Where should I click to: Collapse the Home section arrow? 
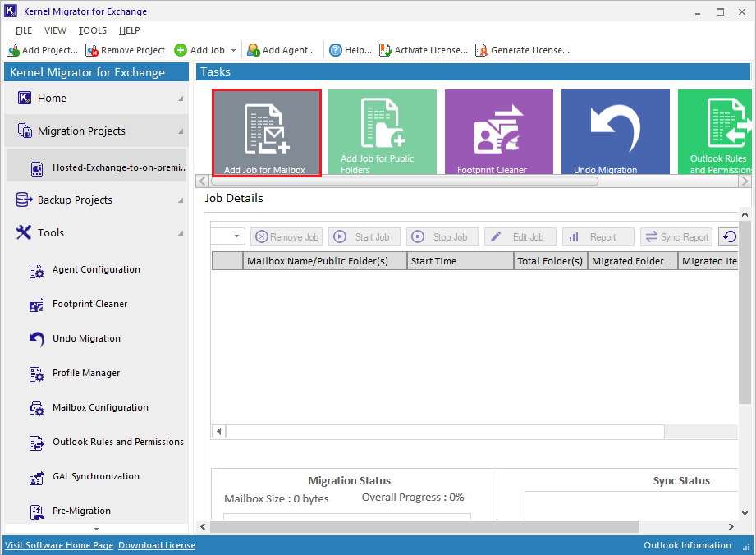pos(181,99)
